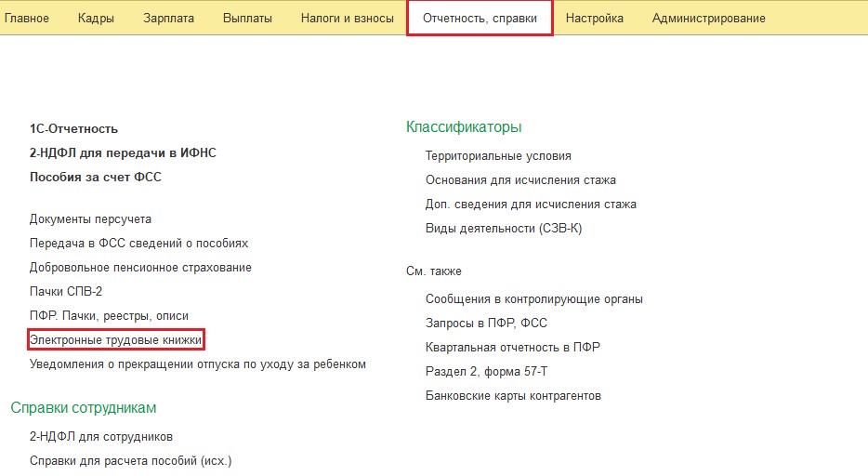Open Запросы в ПФР, ФСС
This screenshot has width=868, height=476.
tap(486, 324)
